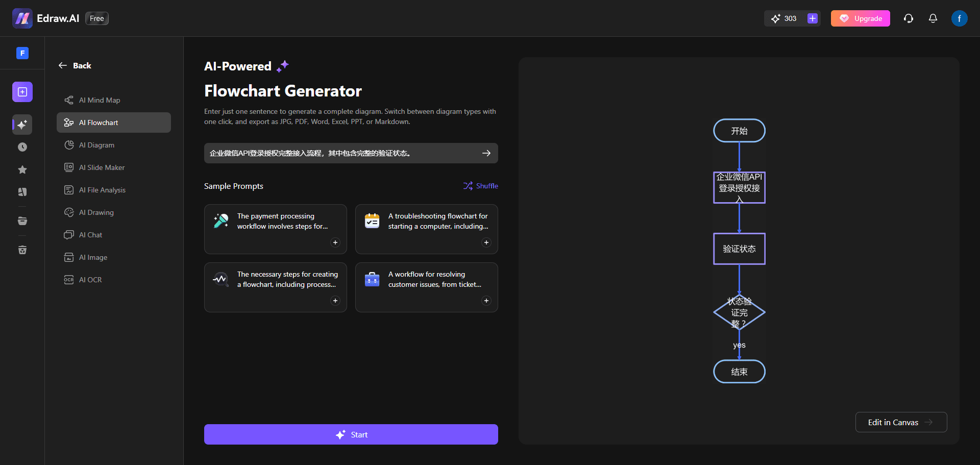Viewport: 980px width, 465px height.
Task: Add the customer issues workflow prompt
Action: click(x=486, y=301)
